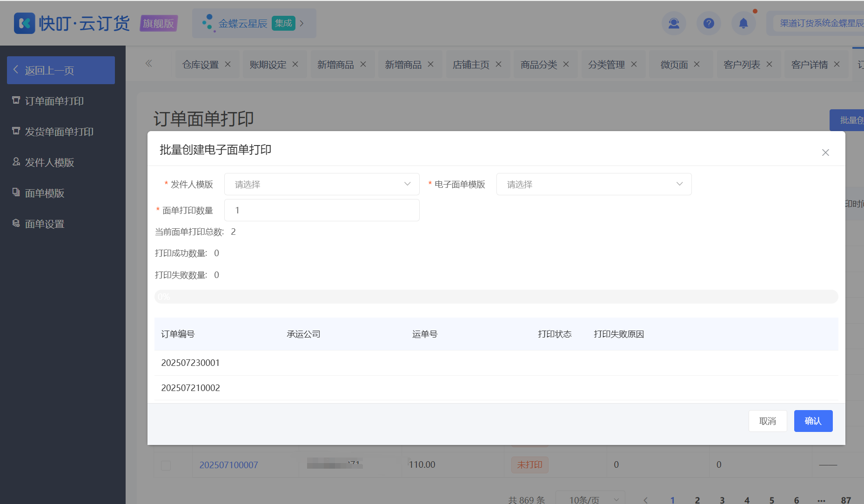Close the 仓库设置 tab
This screenshot has height=504, width=864.
[228, 64]
